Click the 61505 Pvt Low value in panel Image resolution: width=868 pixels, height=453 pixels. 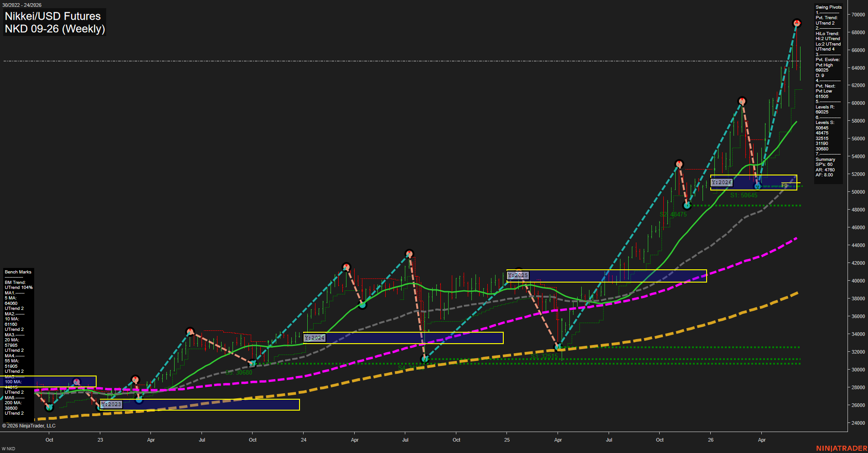822,97
